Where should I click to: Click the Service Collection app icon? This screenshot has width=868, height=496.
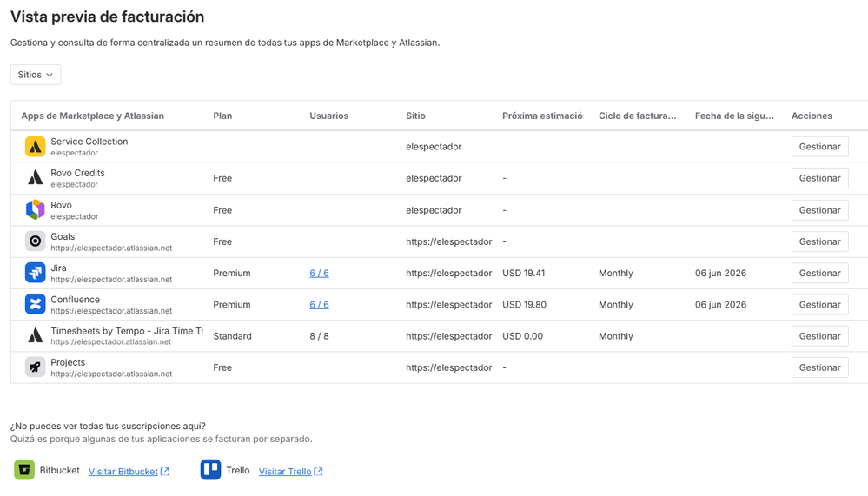click(x=35, y=147)
